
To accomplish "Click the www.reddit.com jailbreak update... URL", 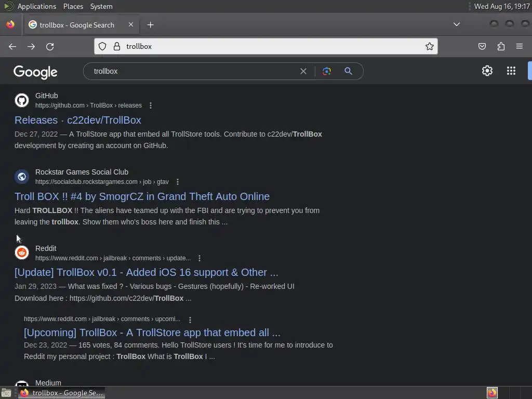I will pyautogui.click(x=113, y=258).
